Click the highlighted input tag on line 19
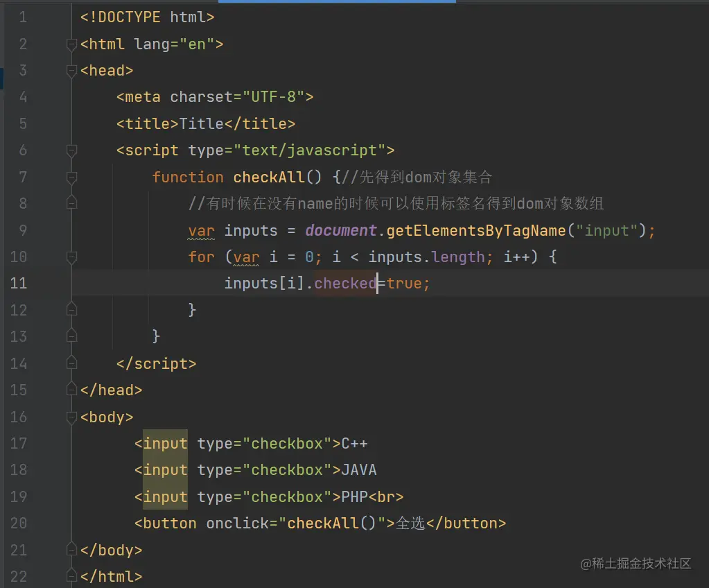The width and height of the screenshot is (709, 588). click(x=165, y=496)
